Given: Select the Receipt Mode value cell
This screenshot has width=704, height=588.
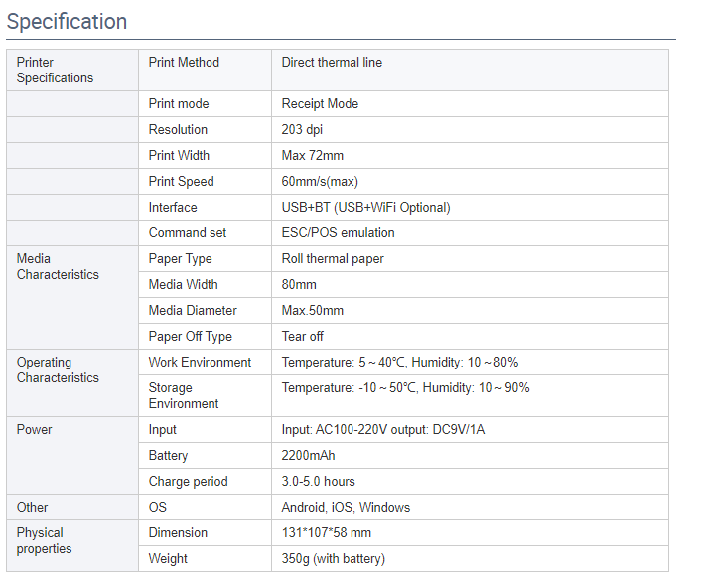Looking at the screenshot, I should click(x=320, y=104).
